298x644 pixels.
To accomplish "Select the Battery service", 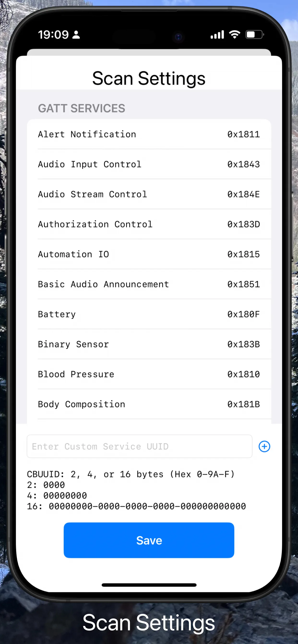I will point(149,314).
